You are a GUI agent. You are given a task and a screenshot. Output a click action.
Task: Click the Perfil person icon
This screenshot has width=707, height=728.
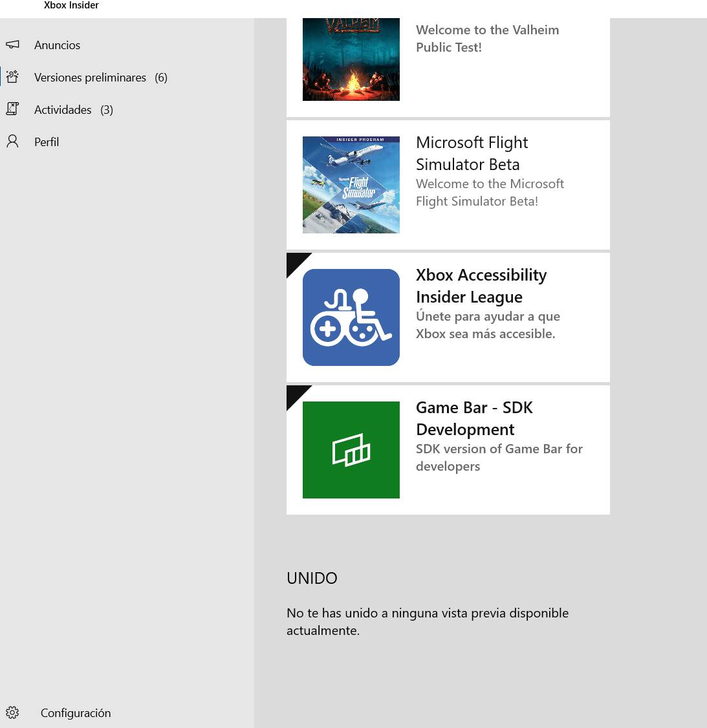(12, 142)
